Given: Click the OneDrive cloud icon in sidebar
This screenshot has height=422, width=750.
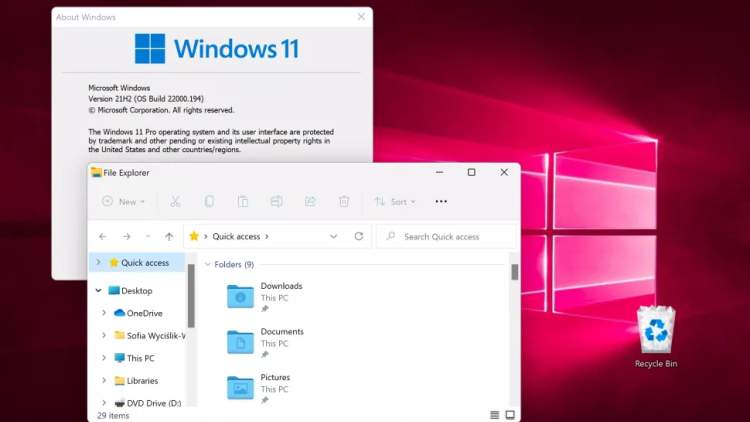Looking at the screenshot, I should (x=120, y=313).
